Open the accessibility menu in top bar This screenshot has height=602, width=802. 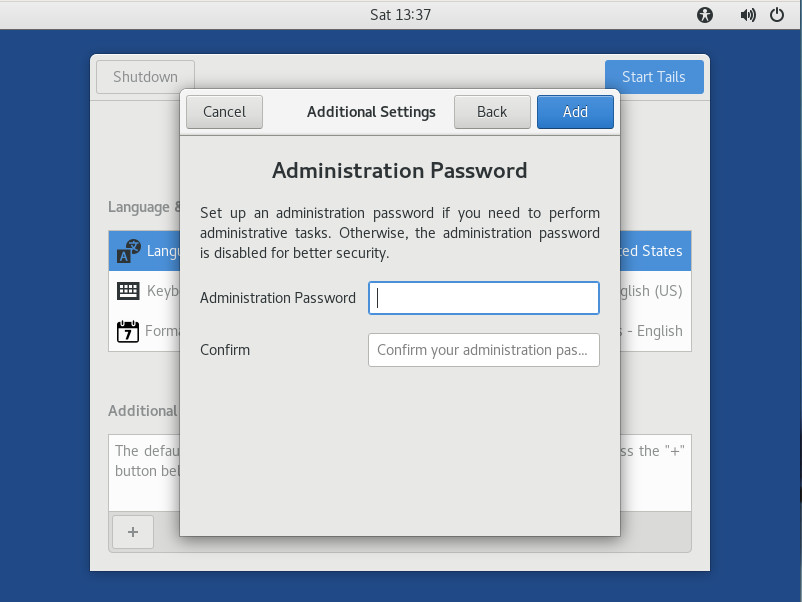706,15
